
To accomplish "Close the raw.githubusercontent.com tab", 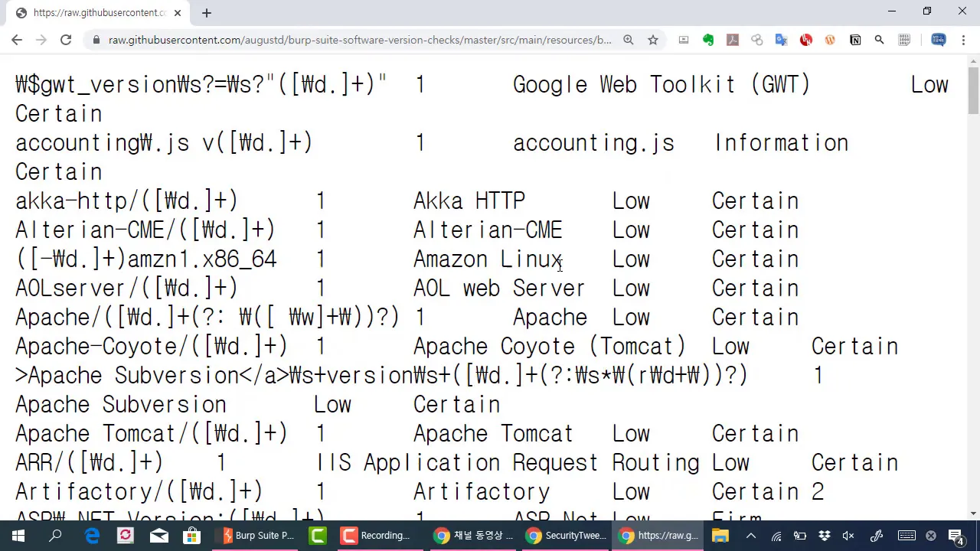I will pos(178,13).
